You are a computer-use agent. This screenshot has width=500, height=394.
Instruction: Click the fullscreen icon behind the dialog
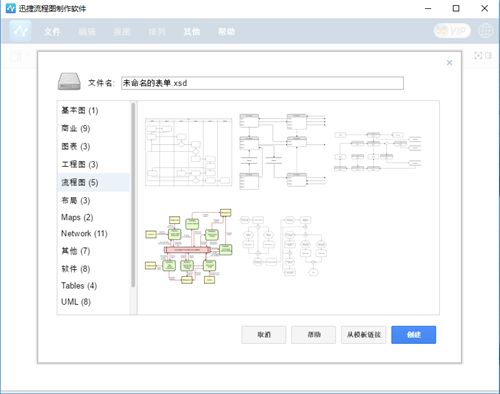478,56
